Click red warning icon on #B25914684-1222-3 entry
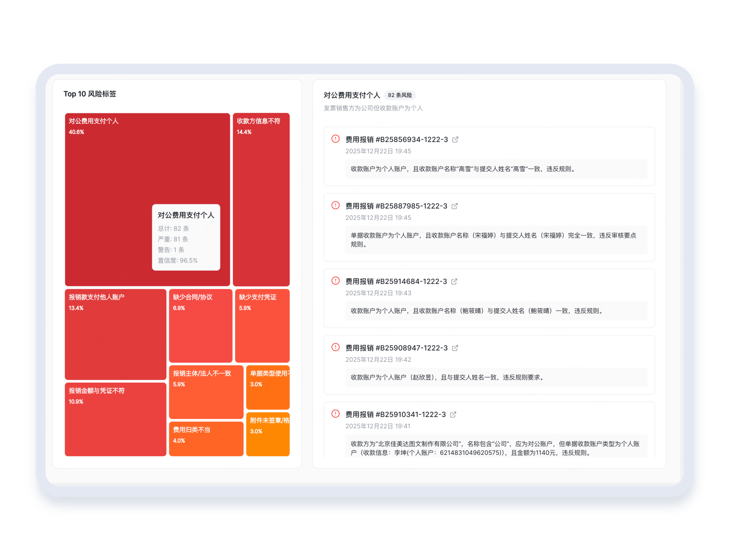This screenshot has height=560, width=730. [x=335, y=281]
